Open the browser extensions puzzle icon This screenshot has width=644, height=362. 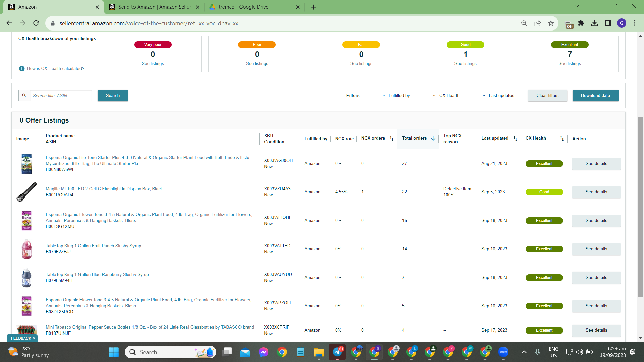point(581,23)
